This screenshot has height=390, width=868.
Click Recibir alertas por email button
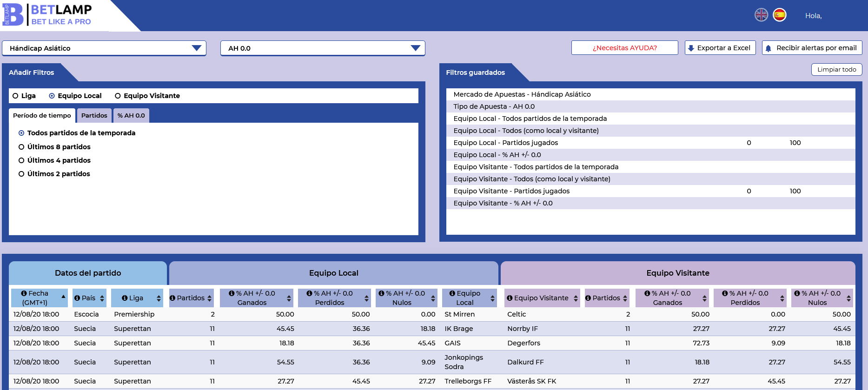tap(812, 48)
